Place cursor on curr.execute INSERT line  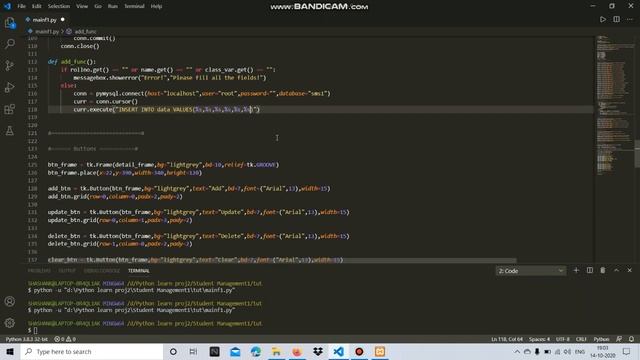click(x=167, y=109)
